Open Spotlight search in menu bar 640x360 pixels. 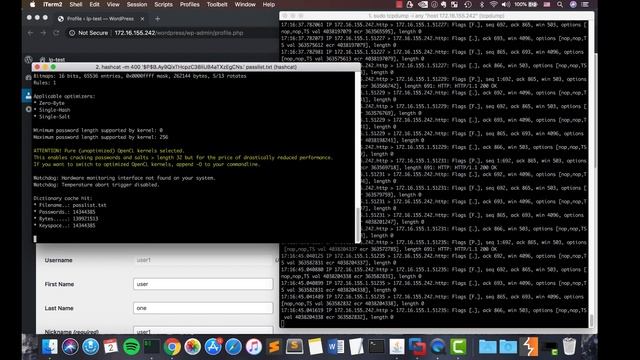tap(560, 4)
